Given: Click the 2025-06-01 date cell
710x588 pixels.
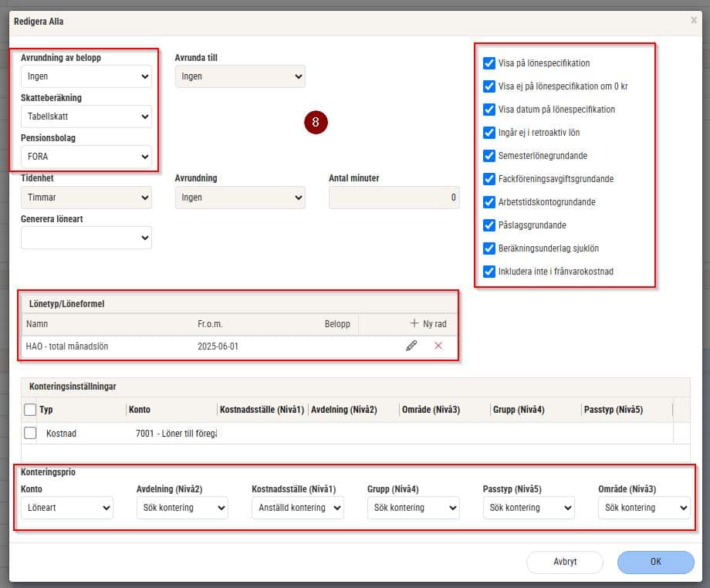Looking at the screenshot, I should [x=218, y=346].
